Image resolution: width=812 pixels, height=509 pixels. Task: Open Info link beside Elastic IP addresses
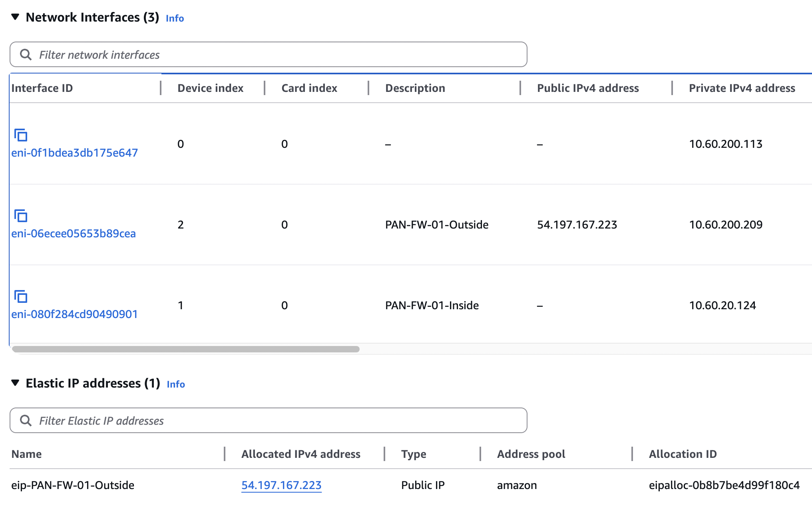point(176,384)
